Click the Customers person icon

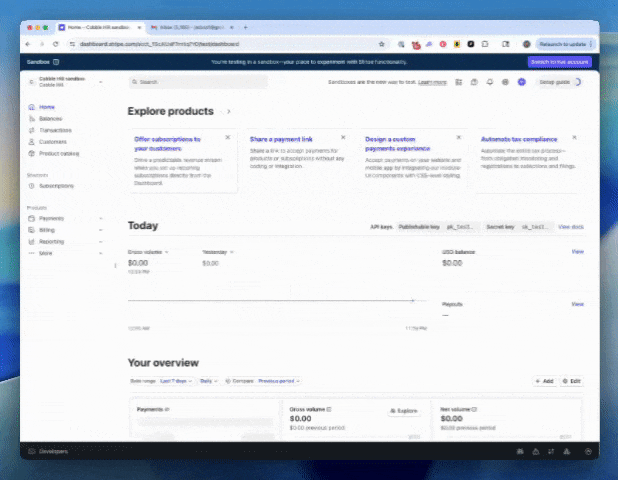32,142
